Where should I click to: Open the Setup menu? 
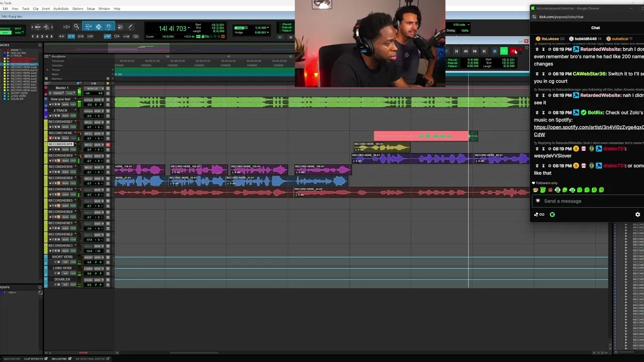click(x=91, y=9)
